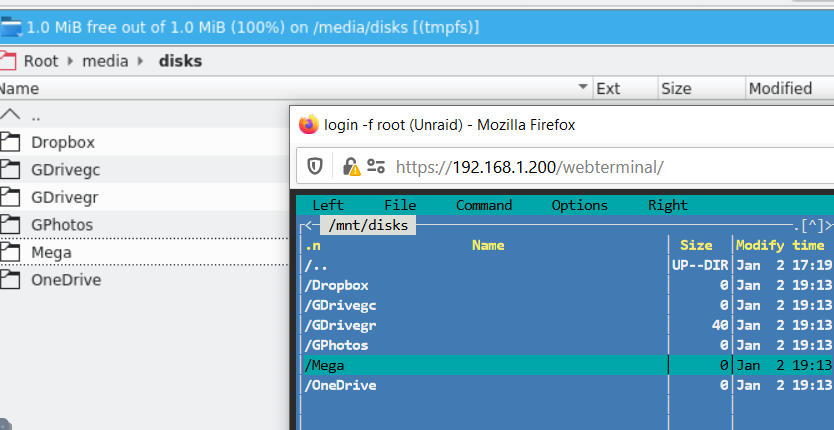Click the GDrivegc folder icon in file manager
This screenshot has height=430, width=834.
(x=9, y=170)
